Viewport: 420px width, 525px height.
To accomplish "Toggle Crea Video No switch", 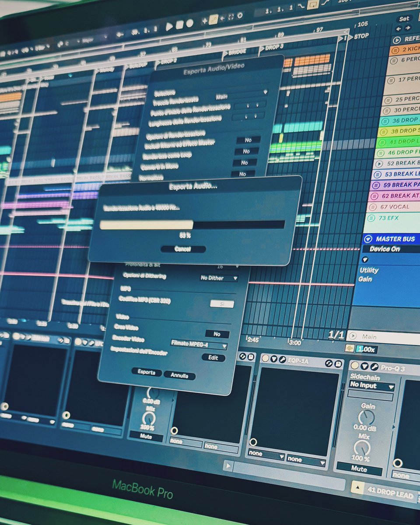I will click(217, 334).
